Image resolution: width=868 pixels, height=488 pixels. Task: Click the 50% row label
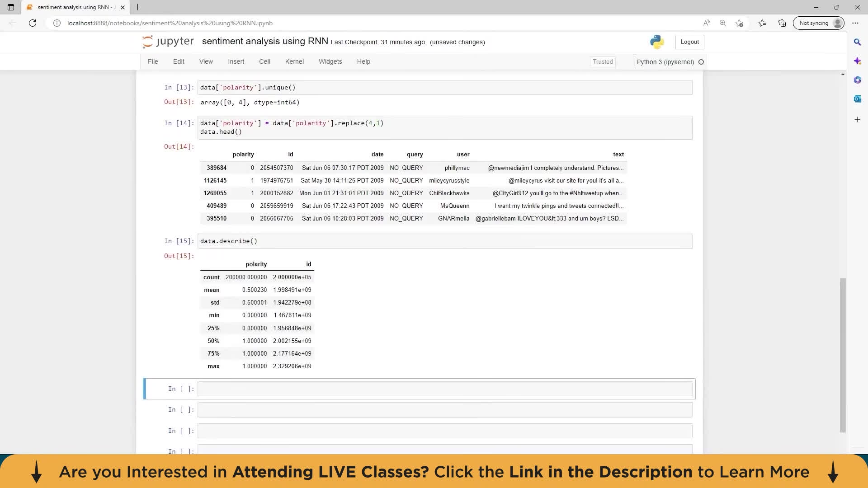point(213,341)
